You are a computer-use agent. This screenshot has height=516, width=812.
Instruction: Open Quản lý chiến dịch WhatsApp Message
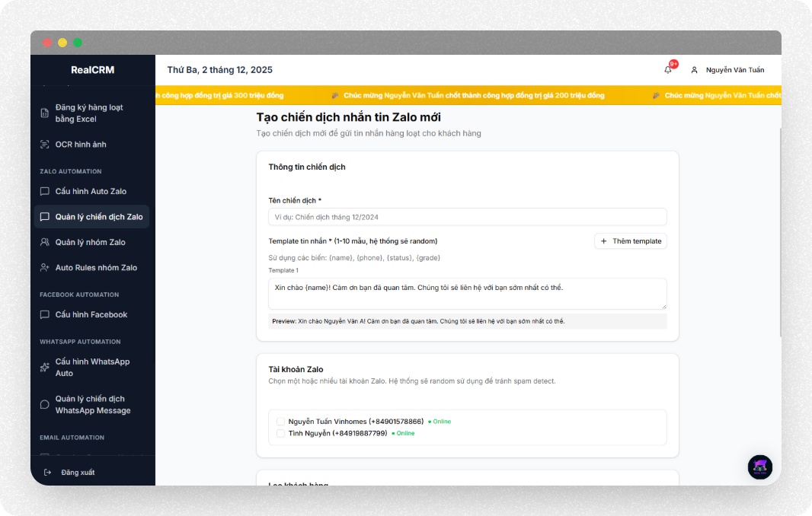point(91,405)
